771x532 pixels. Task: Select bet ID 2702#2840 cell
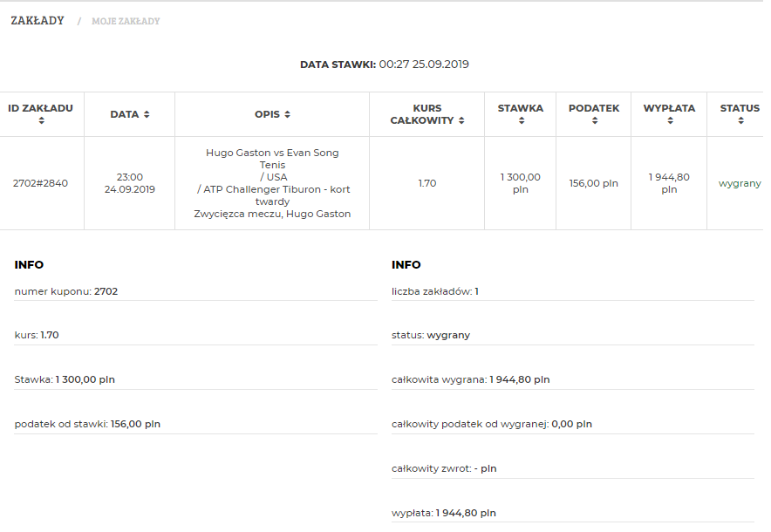(x=40, y=183)
